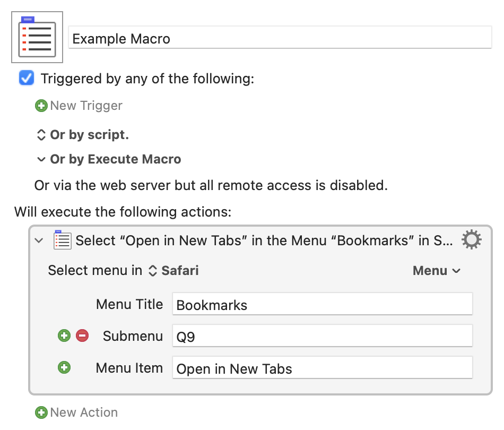Click the New Trigger label
The image size is (504, 430).
click(86, 106)
